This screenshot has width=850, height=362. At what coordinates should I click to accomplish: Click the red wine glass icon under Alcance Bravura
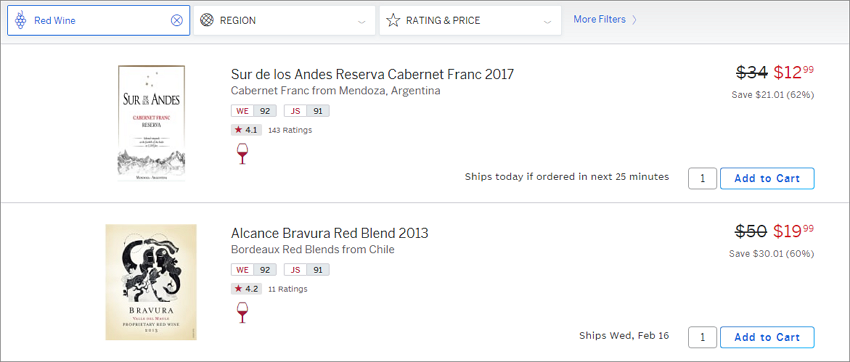pyautogui.click(x=242, y=313)
